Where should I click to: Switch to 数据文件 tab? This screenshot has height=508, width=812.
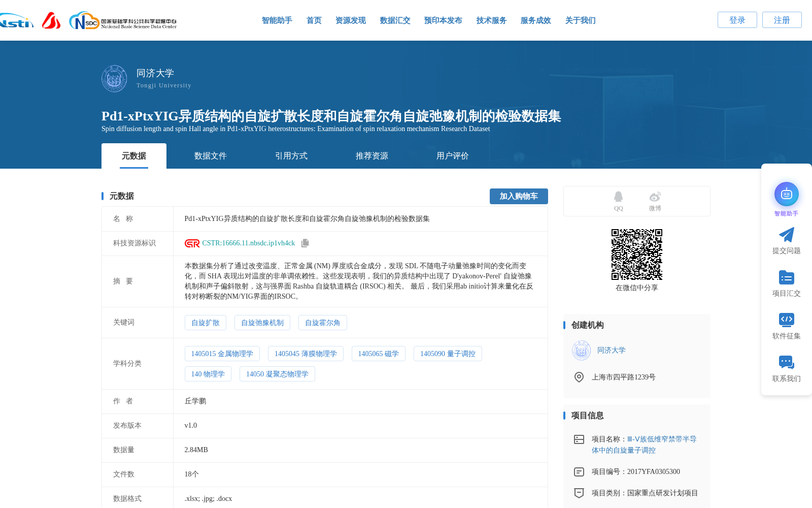(x=211, y=156)
